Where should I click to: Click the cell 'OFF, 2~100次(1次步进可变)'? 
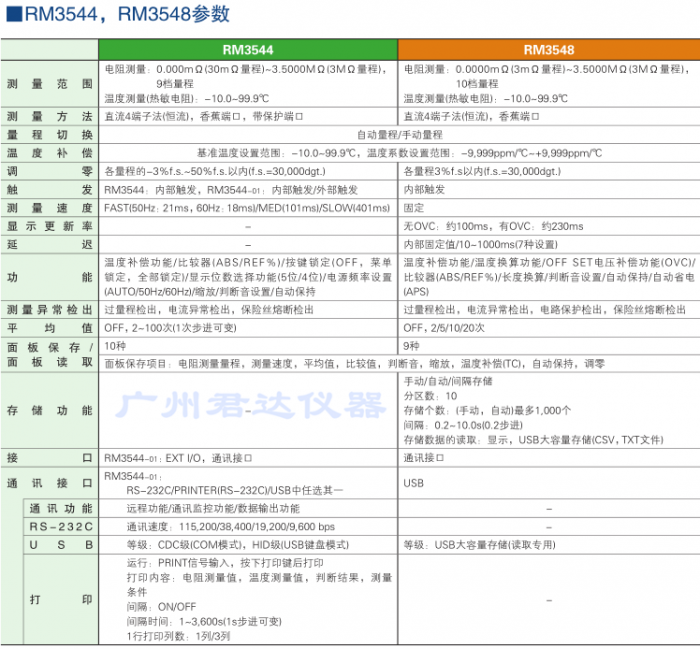(x=170, y=328)
